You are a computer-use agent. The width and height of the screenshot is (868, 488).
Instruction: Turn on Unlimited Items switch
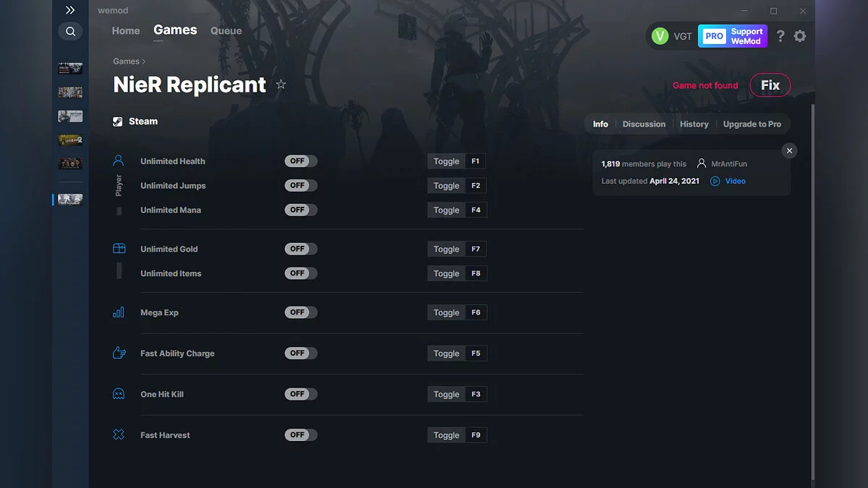tap(301, 273)
